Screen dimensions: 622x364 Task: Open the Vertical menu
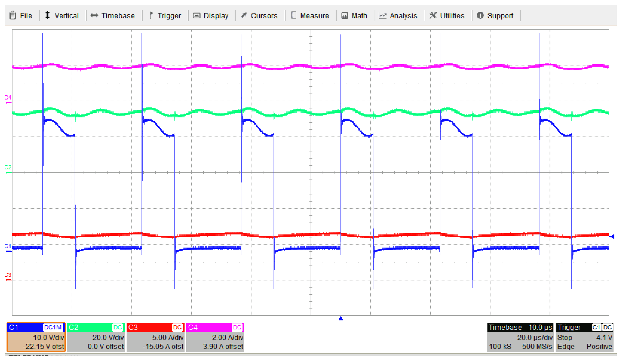pos(62,16)
